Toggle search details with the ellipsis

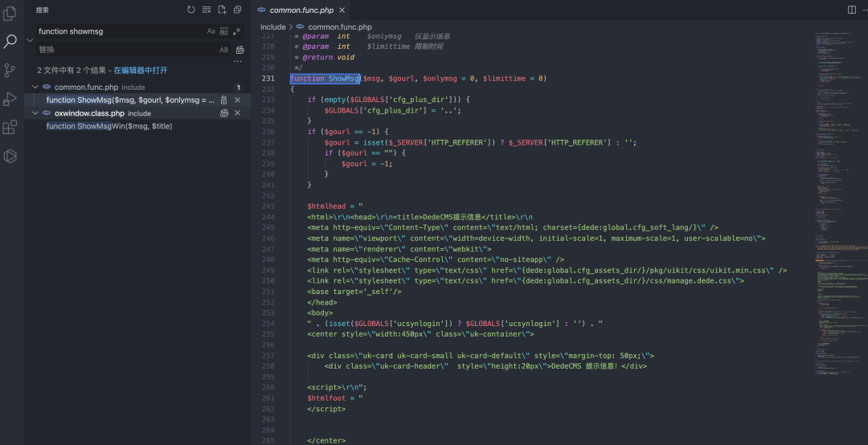pos(238,61)
